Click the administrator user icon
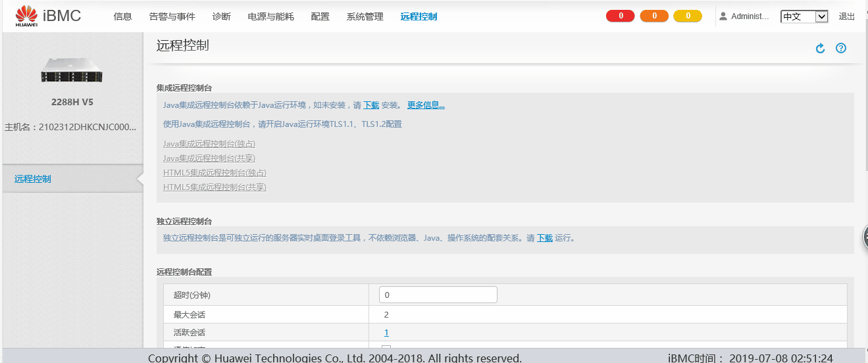This screenshot has width=868, height=363. 723,16
